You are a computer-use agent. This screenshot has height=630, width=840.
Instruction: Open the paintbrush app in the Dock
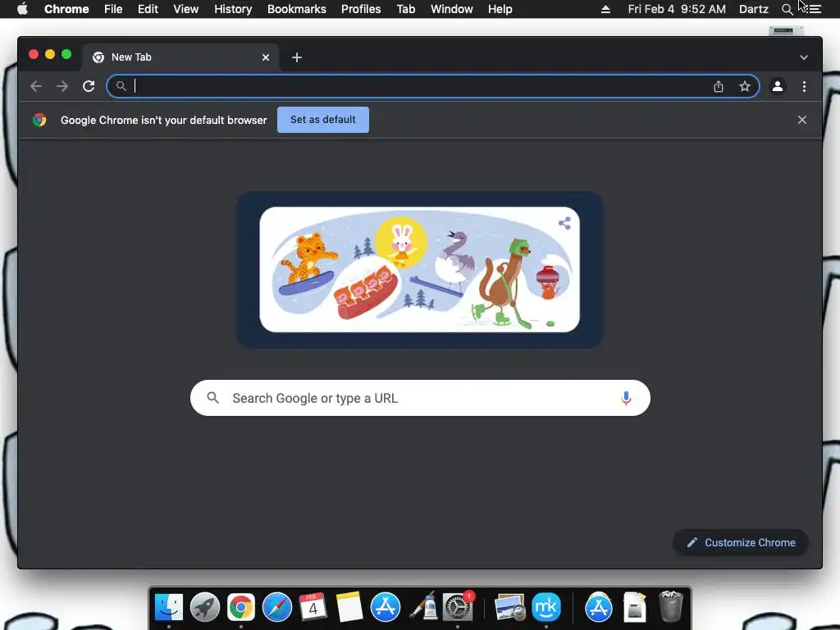(422, 607)
